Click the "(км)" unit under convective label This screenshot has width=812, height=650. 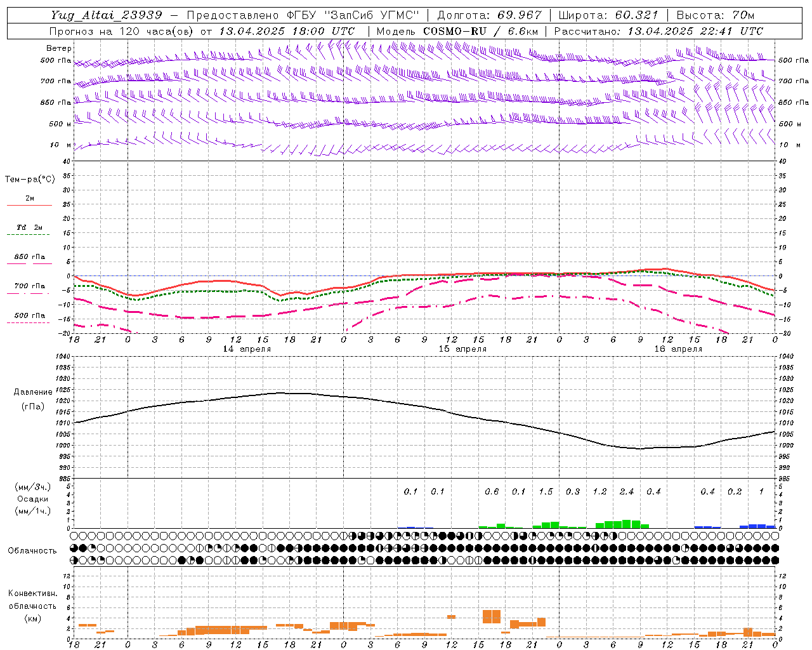(32, 618)
